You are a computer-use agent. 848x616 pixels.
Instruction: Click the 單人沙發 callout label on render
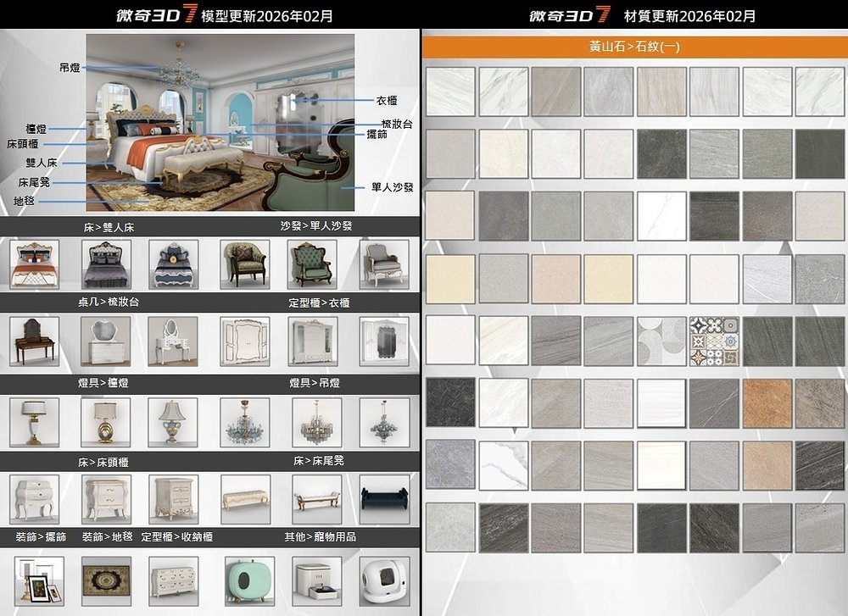click(392, 187)
